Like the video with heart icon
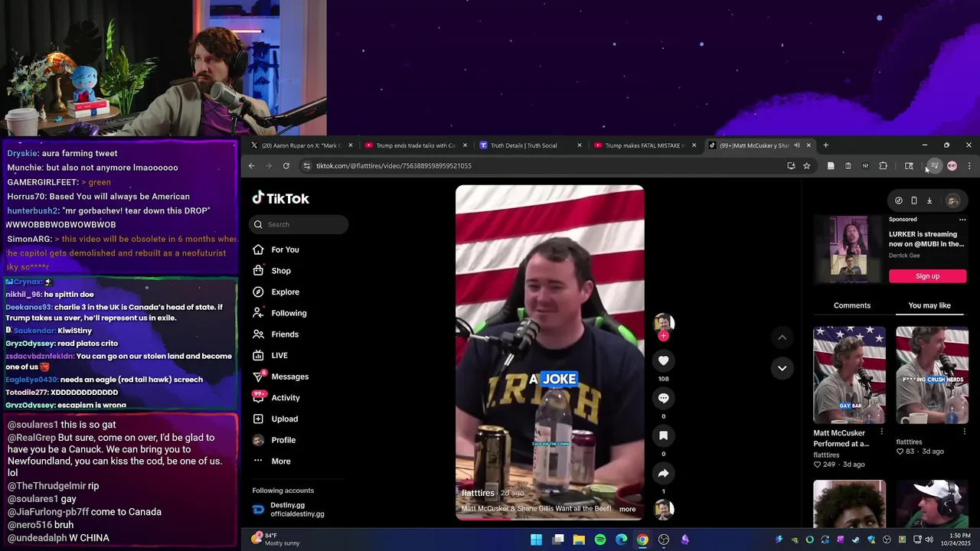 coord(663,360)
